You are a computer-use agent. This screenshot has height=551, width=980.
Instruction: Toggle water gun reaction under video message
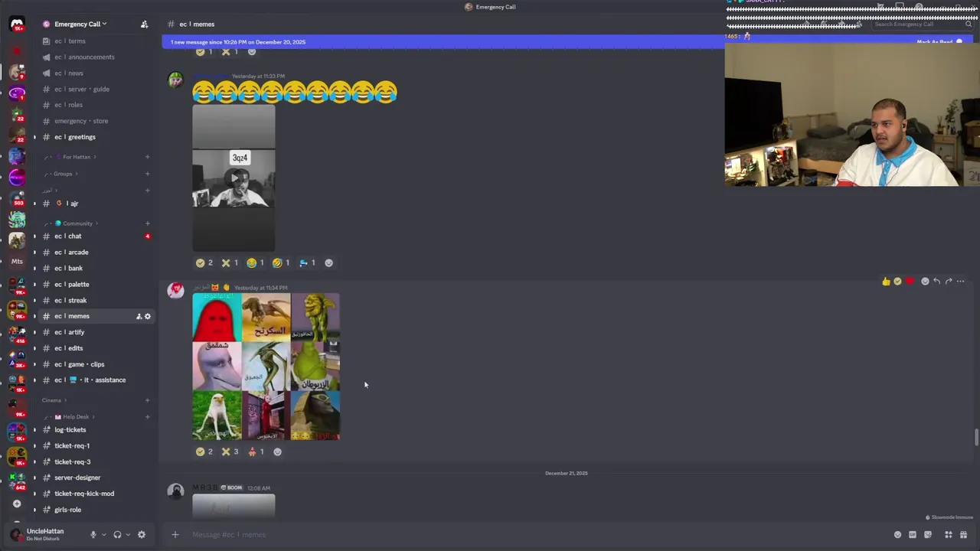pos(307,262)
